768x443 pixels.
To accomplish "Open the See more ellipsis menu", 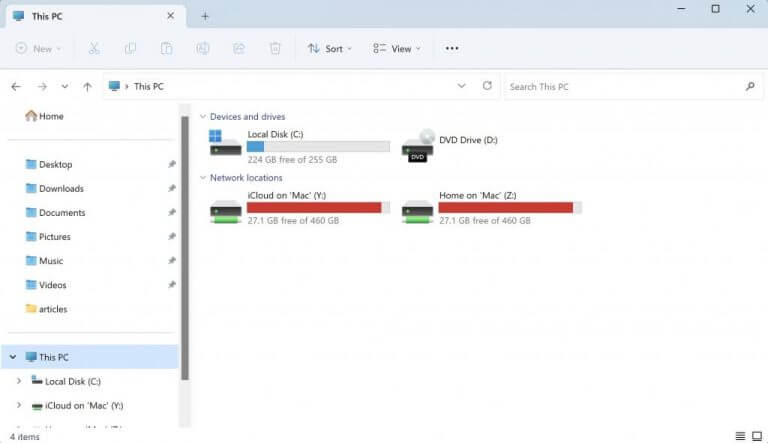I will point(452,48).
